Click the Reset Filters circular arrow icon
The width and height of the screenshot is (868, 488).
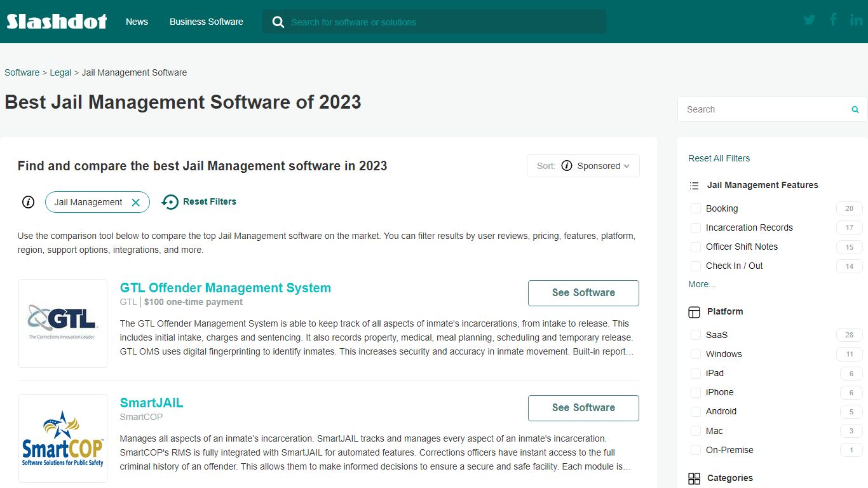pos(170,202)
